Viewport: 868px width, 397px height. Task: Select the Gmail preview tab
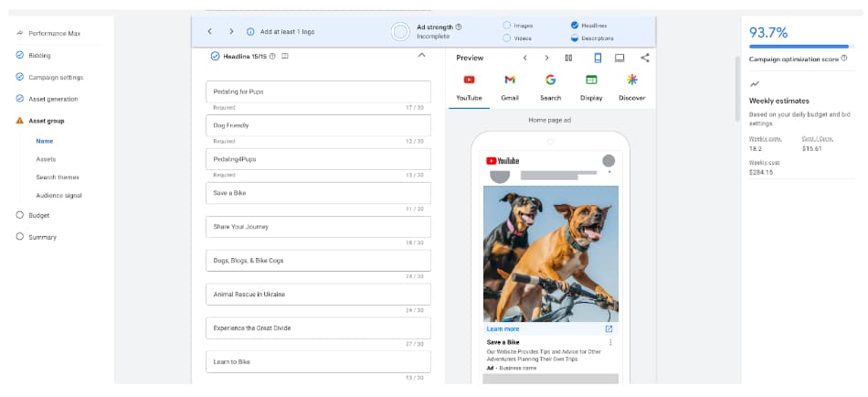click(510, 89)
